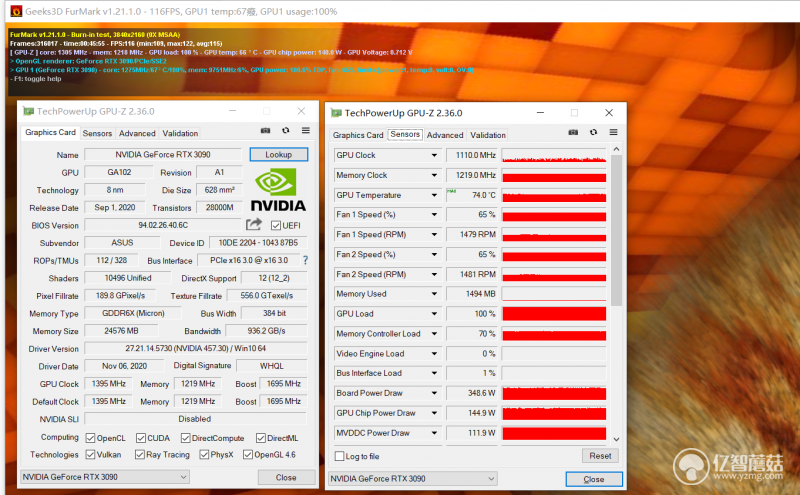The width and height of the screenshot is (800, 495).
Task: Open the Fan 1 Speed (%) dropdown
Action: [434, 215]
